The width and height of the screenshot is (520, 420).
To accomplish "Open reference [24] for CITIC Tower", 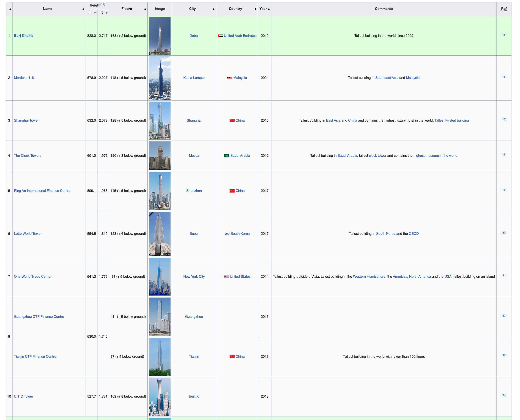I will (x=504, y=396).
